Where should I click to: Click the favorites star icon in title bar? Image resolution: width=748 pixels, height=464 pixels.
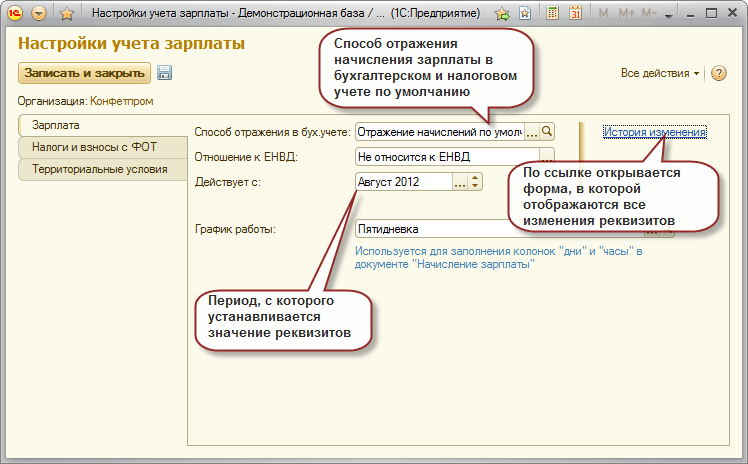[66, 14]
